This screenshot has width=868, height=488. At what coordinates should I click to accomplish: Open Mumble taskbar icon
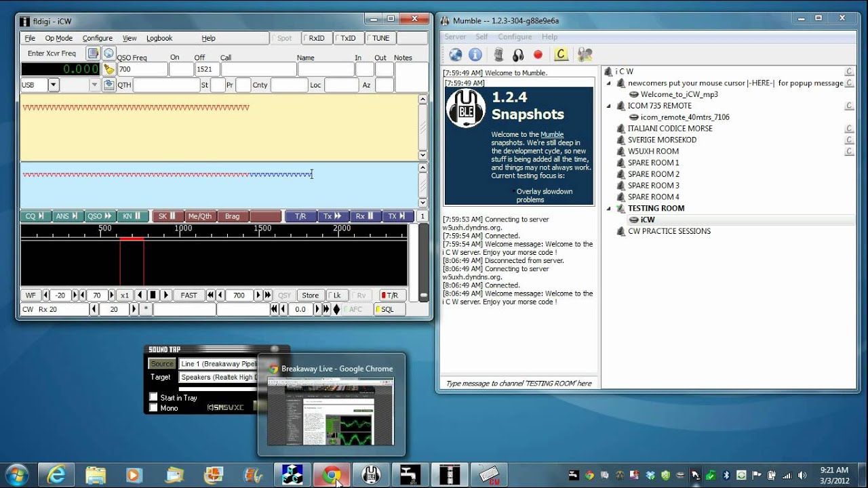click(x=372, y=475)
